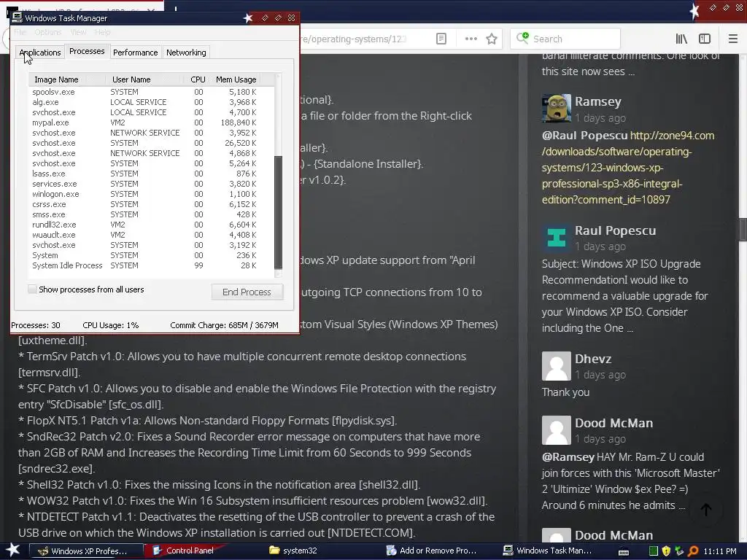Click the browser page vertical scrollbar thumb
This screenshot has width=747, height=560.
click(743, 230)
